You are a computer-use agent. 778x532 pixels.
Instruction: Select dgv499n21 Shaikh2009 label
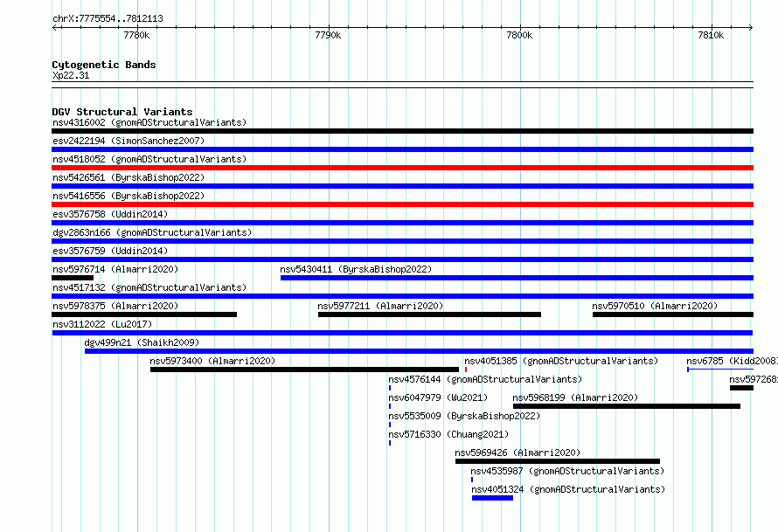[x=142, y=342]
